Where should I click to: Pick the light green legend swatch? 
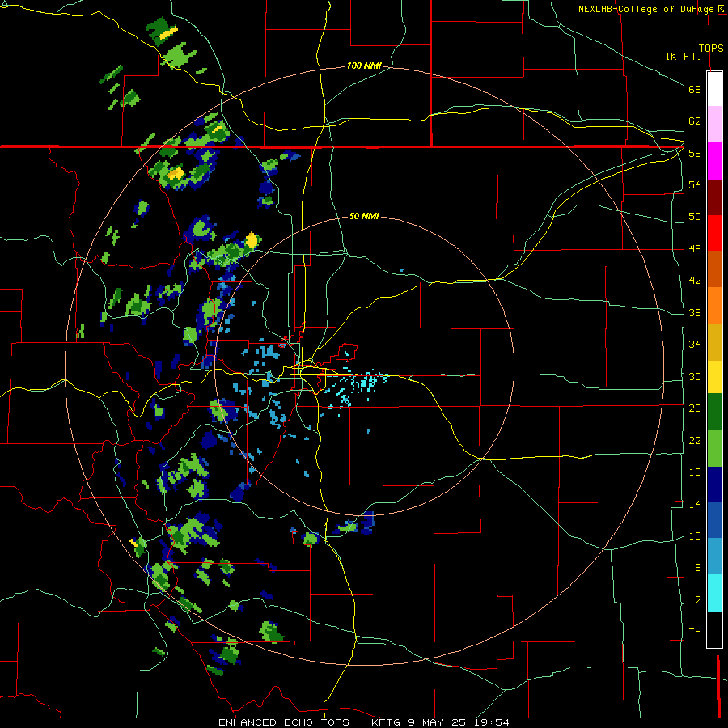click(x=714, y=448)
